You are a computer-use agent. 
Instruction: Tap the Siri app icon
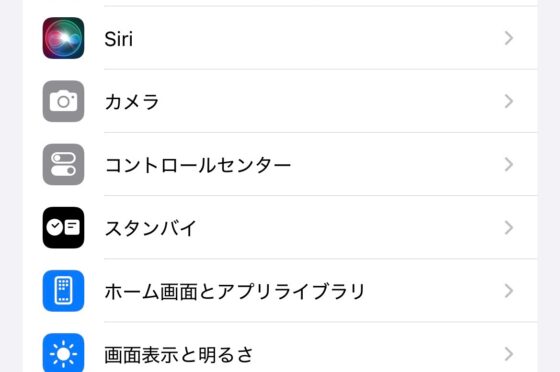tap(64, 38)
